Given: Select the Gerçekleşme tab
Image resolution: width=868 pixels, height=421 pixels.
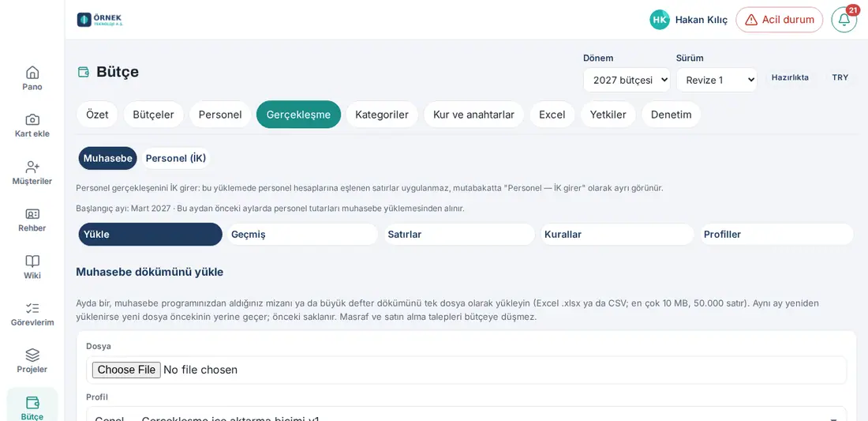Looking at the screenshot, I should coord(298,115).
